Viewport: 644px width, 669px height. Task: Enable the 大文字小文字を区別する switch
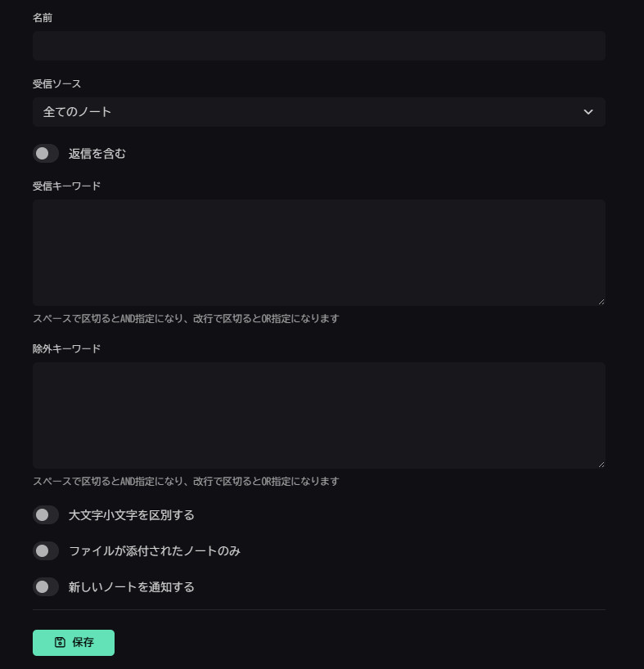pos(46,515)
